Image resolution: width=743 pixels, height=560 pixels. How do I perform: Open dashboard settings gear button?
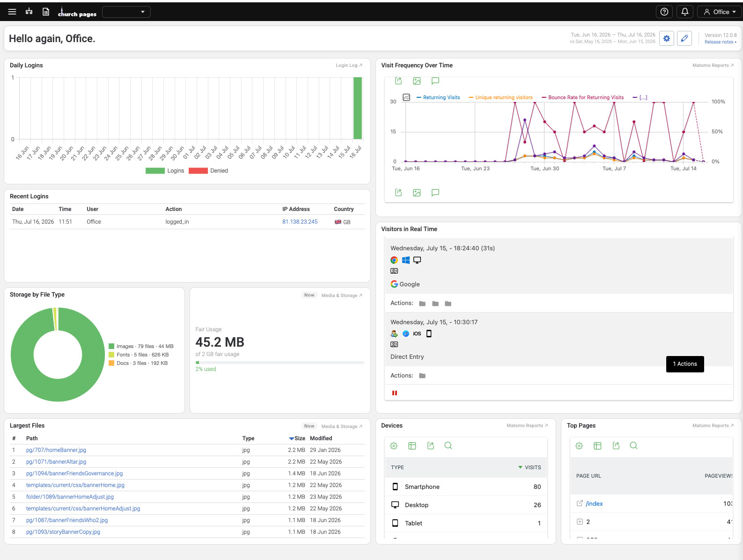(667, 38)
